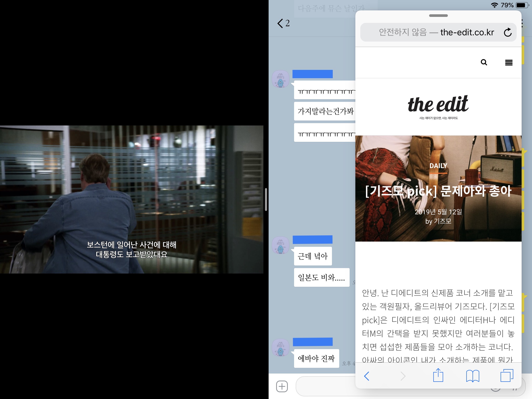Tap the plus attachment button in chat
Image resolution: width=532 pixels, height=399 pixels.
pos(282,386)
